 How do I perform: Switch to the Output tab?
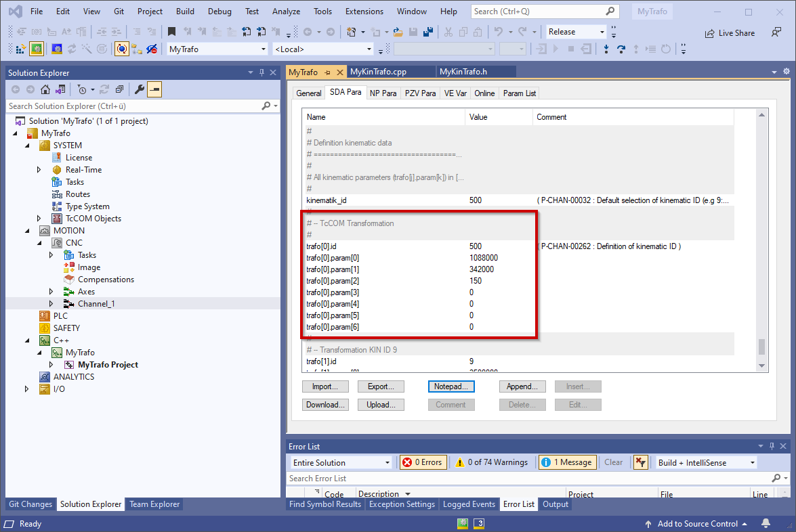[555, 504]
